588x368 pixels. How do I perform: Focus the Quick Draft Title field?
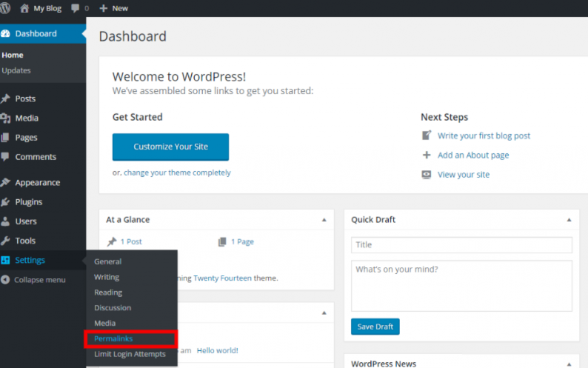(x=462, y=245)
